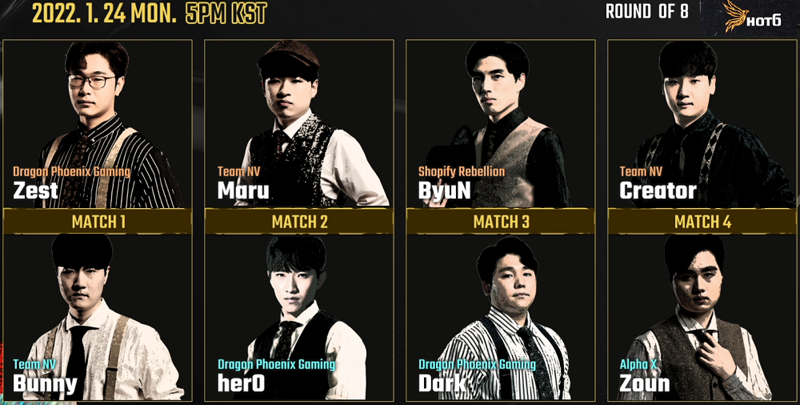Click the Zest player name text

(x=35, y=191)
